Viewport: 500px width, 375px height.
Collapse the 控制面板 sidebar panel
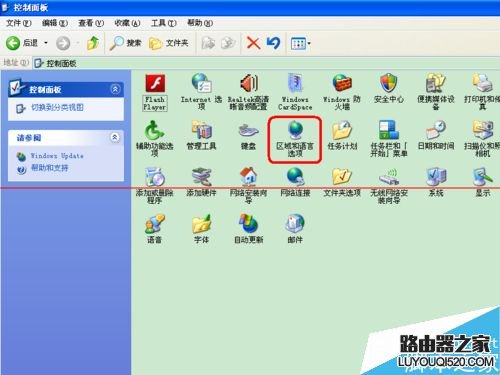click(115, 89)
